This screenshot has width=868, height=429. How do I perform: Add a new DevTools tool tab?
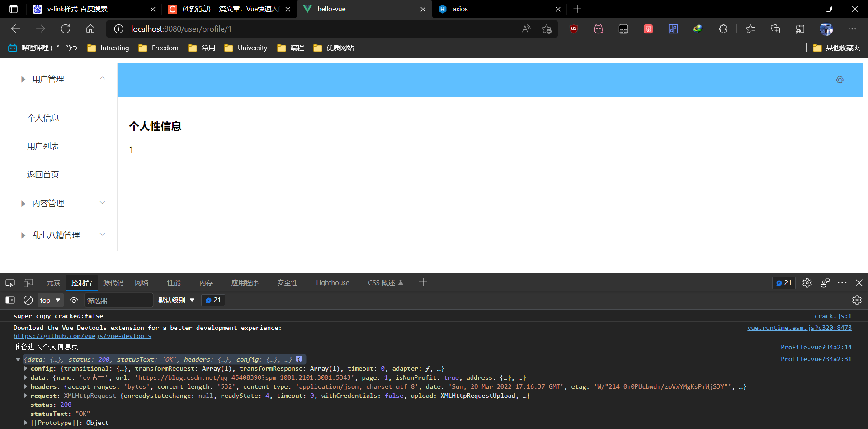tap(423, 282)
